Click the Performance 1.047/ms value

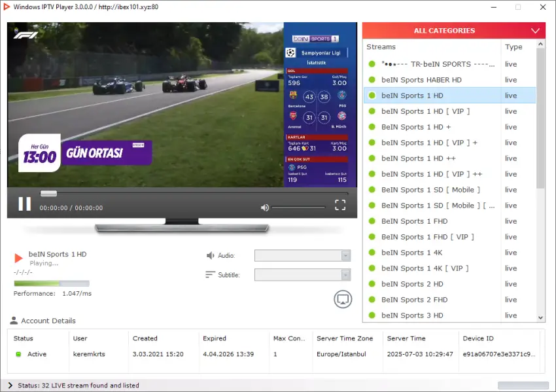pos(77,293)
